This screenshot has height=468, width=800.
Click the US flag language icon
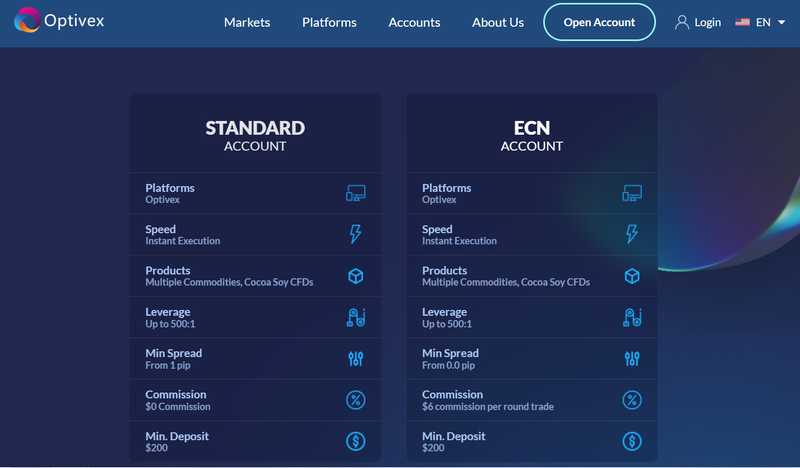[742, 22]
